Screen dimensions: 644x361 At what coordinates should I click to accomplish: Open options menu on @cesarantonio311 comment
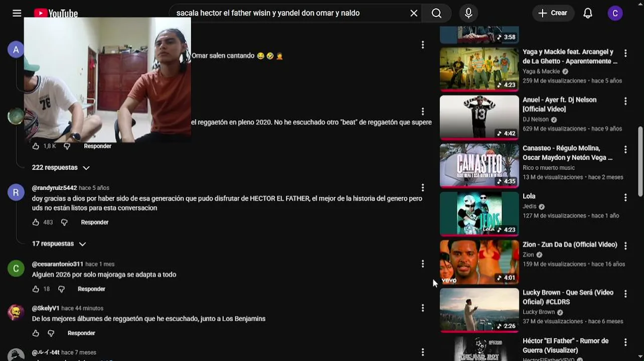click(423, 264)
